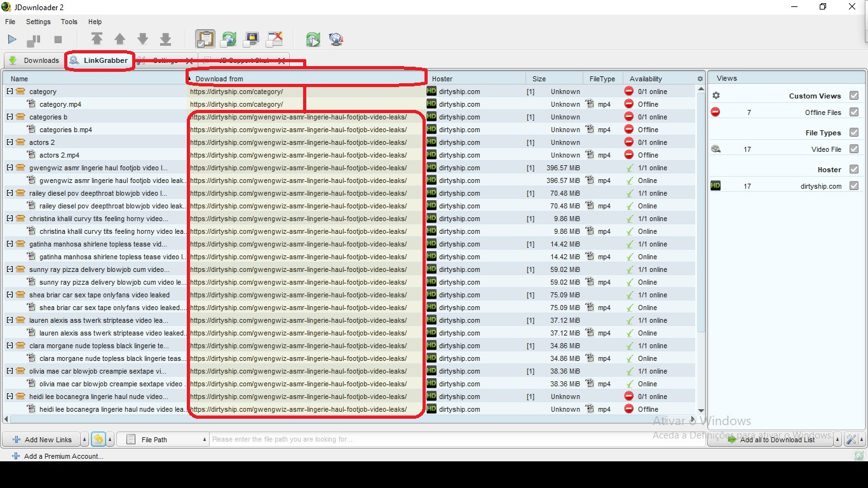Toggle the File Types checkbox
This screenshot has width=868, height=488.
pyautogui.click(x=853, y=132)
